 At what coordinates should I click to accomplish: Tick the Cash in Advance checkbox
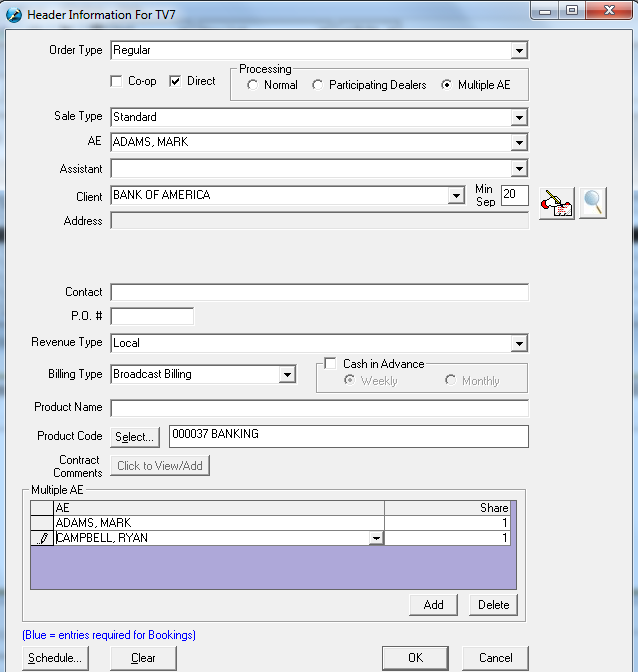tap(331, 364)
